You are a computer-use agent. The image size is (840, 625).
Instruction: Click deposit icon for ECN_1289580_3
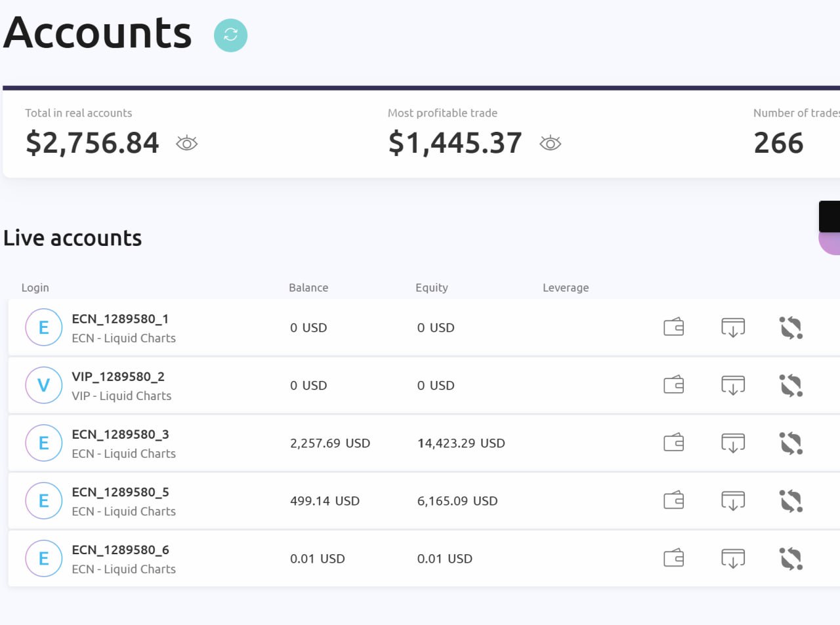[x=733, y=443]
